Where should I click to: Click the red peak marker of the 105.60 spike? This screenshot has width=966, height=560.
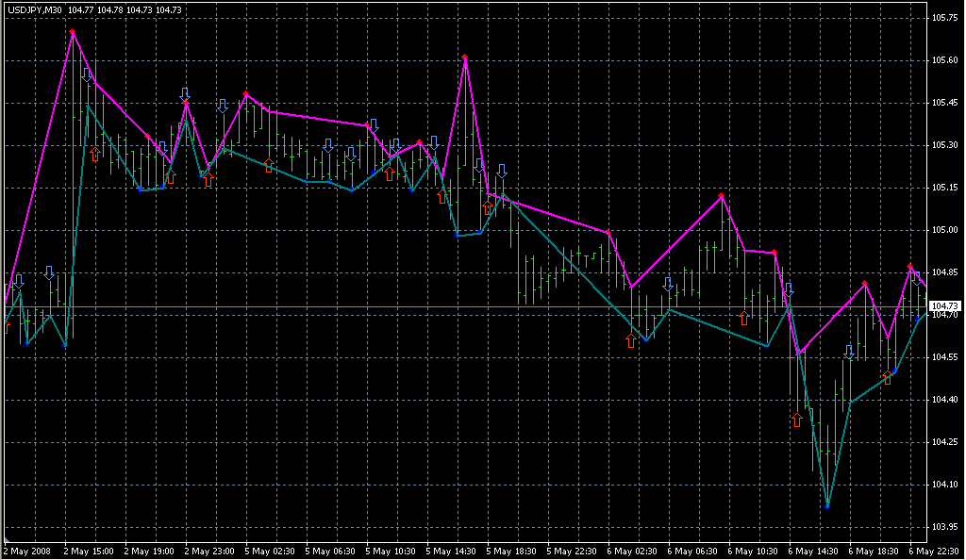coord(465,58)
